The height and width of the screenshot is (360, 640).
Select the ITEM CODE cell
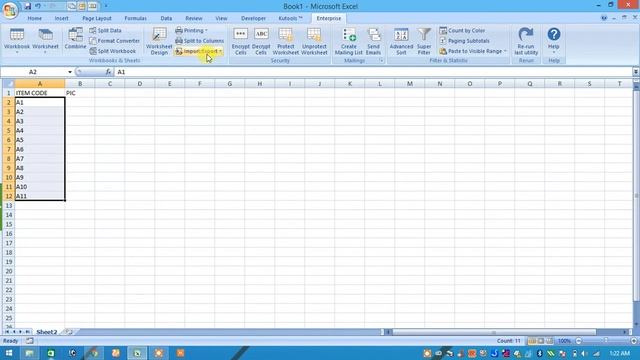pyautogui.click(x=40, y=93)
